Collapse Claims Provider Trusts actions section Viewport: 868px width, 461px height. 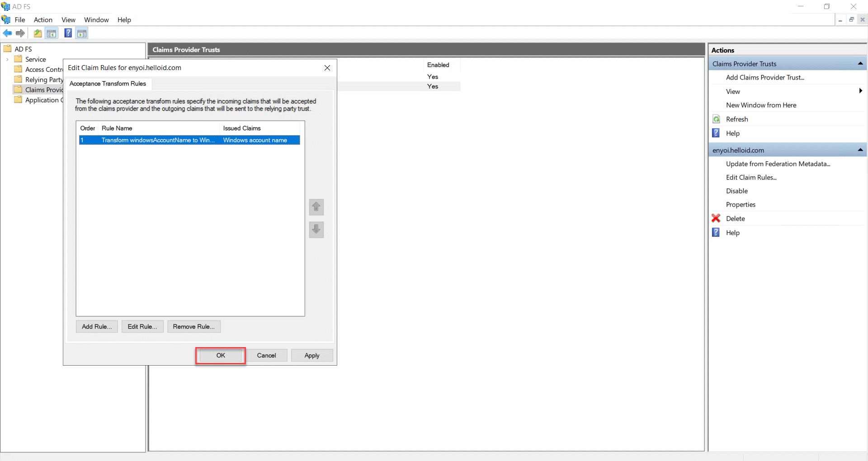click(x=860, y=64)
